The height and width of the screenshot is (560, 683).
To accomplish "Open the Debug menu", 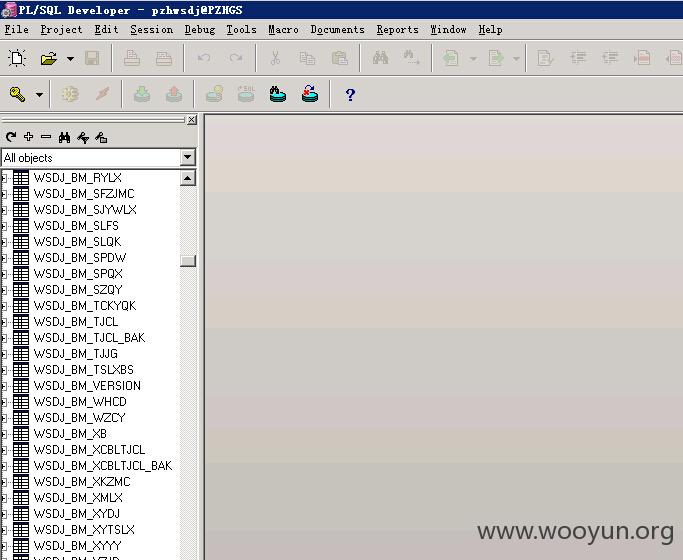I will click(200, 30).
